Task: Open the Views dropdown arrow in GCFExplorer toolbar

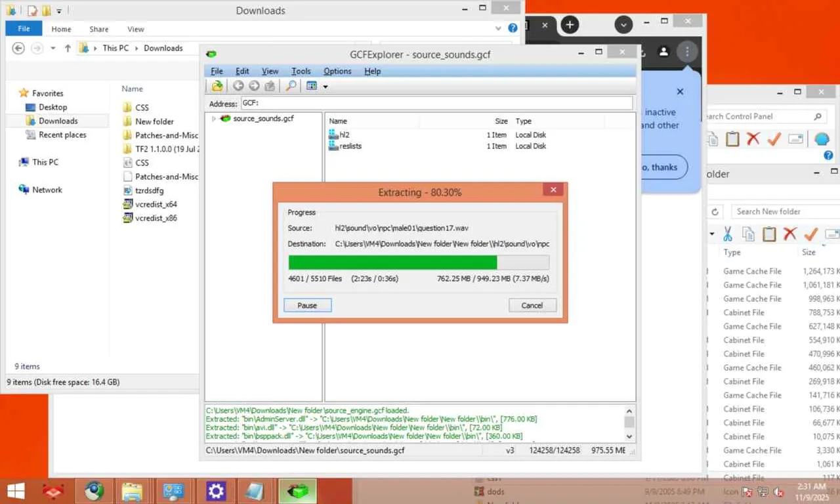Action: (325, 87)
